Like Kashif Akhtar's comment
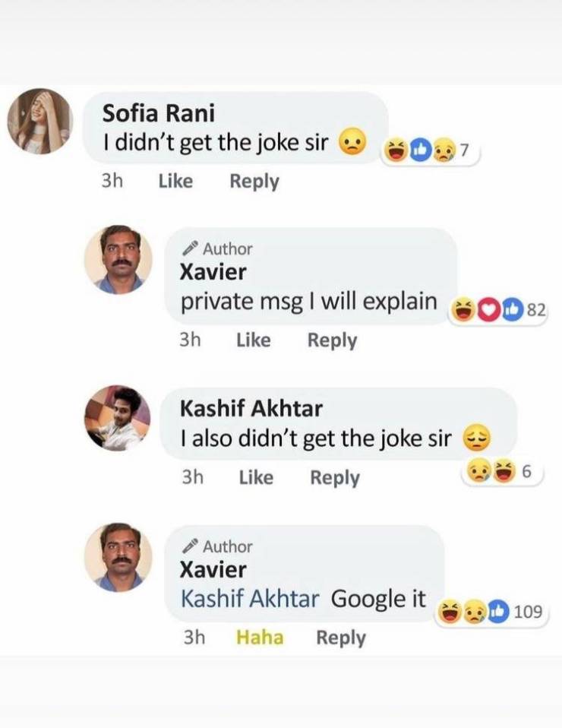Image resolution: width=562 pixels, height=728 pixels. 256,478
